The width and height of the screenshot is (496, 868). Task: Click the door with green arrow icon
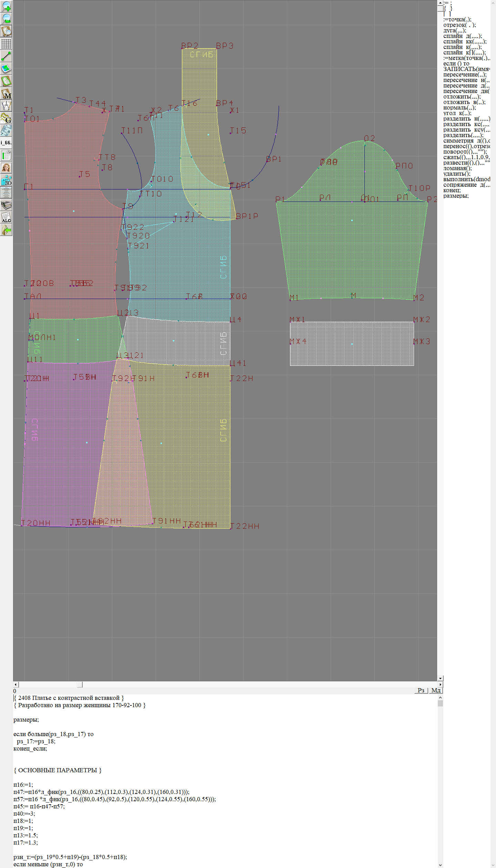[6, 230]
